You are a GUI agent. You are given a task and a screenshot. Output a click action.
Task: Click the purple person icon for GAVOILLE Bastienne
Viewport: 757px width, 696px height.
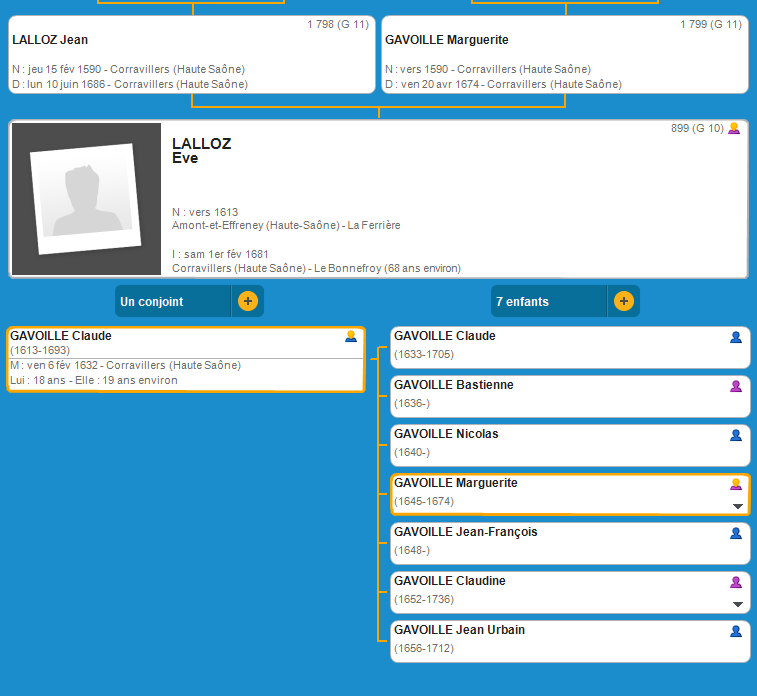(x=736, y=386)
